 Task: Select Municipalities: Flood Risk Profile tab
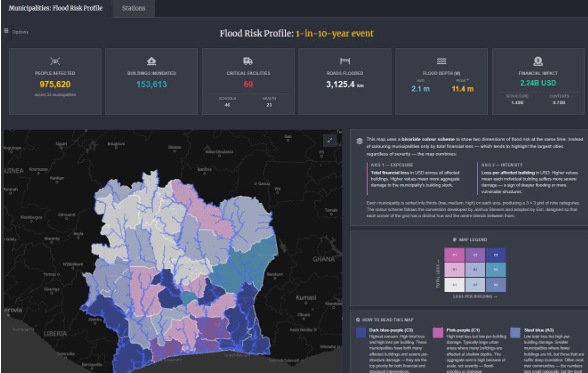(56, 8)
